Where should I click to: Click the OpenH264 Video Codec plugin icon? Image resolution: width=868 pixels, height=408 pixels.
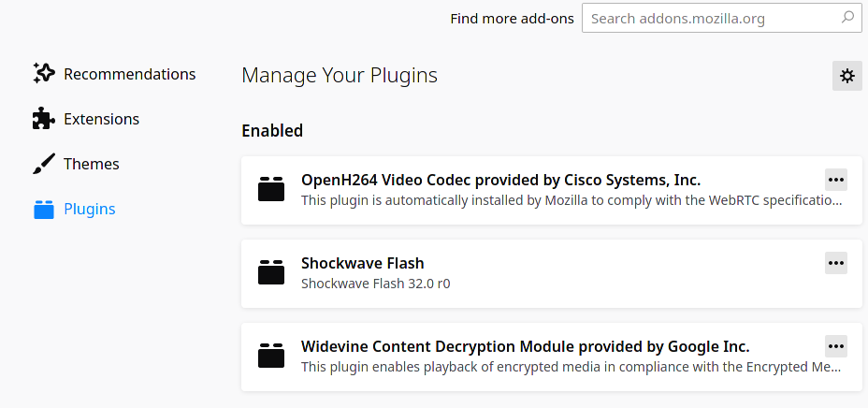(271, 189)
